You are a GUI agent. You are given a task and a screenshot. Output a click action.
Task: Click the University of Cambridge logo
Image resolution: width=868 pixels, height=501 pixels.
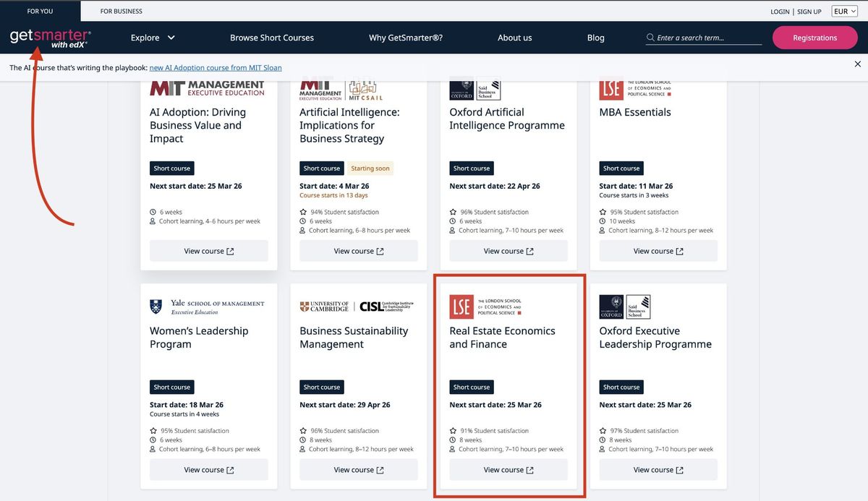[325, 305]
